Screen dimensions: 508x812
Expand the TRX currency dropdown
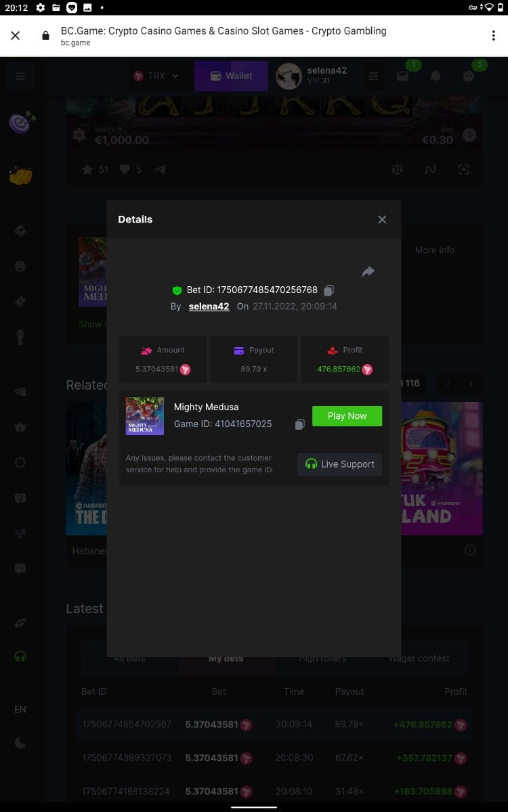pyautogui.click(x=156, y=76)
